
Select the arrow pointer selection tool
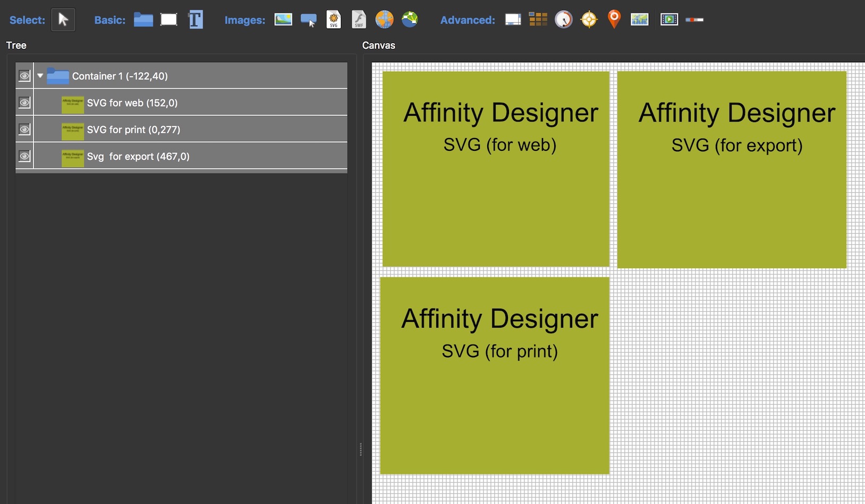click(63, 20)
